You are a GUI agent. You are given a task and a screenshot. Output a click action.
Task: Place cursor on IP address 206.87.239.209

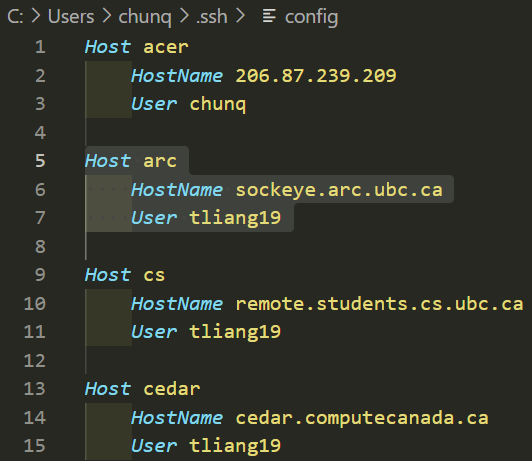(x=316, y=76)
